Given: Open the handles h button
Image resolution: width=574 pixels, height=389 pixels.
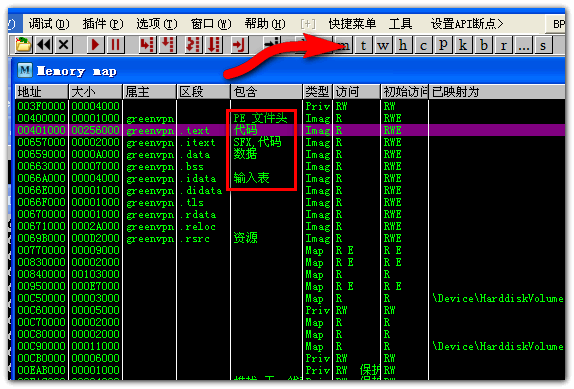Looking at the screenshot, I should click(x=403, y=45).
